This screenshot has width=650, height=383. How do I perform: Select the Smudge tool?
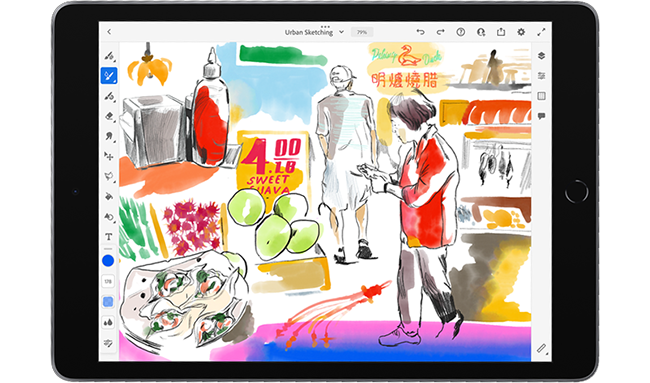[x=109, y=136]
